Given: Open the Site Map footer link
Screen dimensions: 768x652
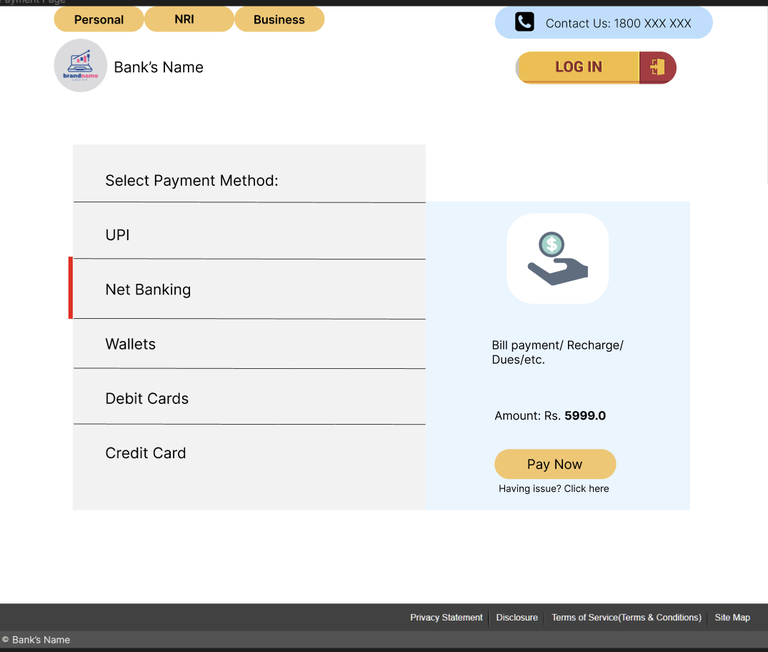Looking at the screenshot, I should pos(732,617).
